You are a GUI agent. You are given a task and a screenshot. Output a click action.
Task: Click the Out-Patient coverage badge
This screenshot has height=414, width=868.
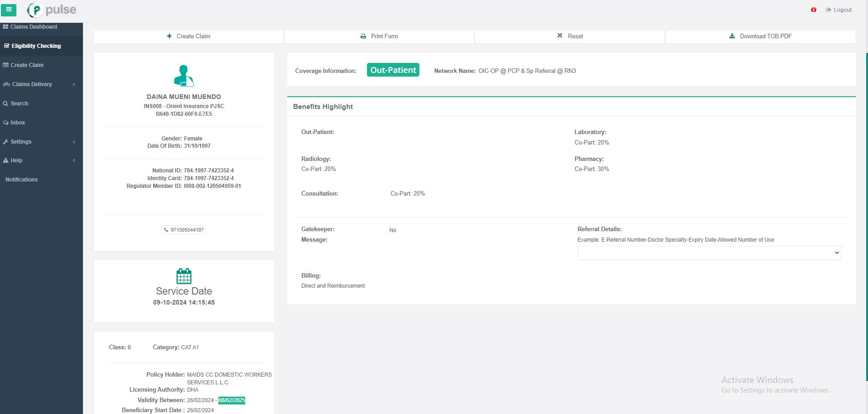[x=393, y=70]
